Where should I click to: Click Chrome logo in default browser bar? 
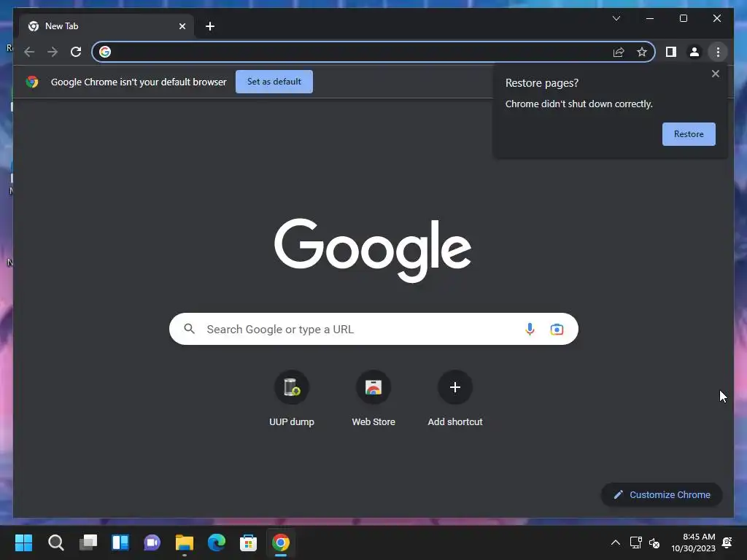tap(32, 82)
